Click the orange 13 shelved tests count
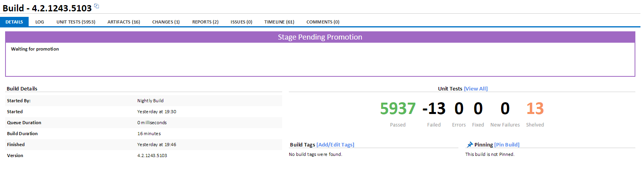 click(535, 109)
